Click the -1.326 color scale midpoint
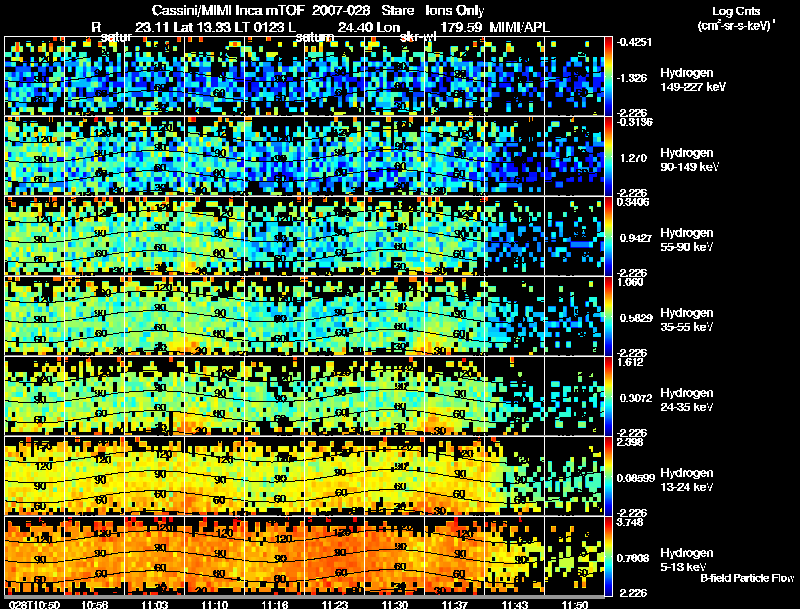This screenshot has width=800, height=609. click(x=632, y=78)
